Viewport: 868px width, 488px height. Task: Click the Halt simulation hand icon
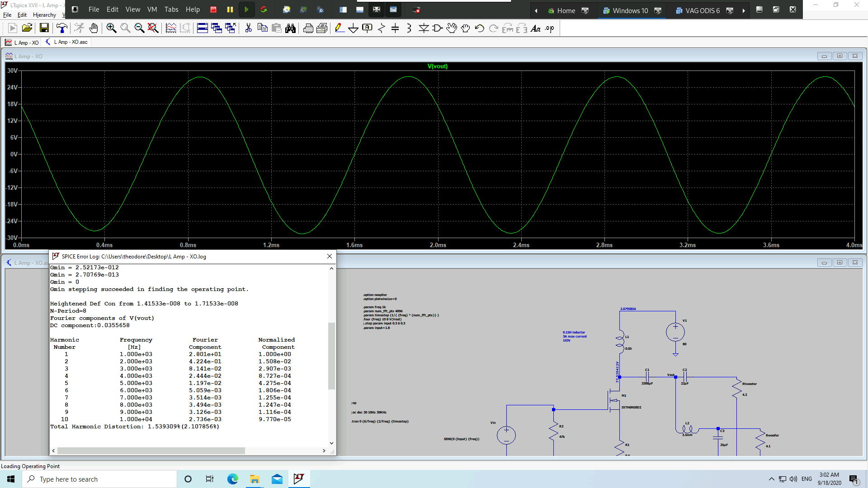[94, 28]
